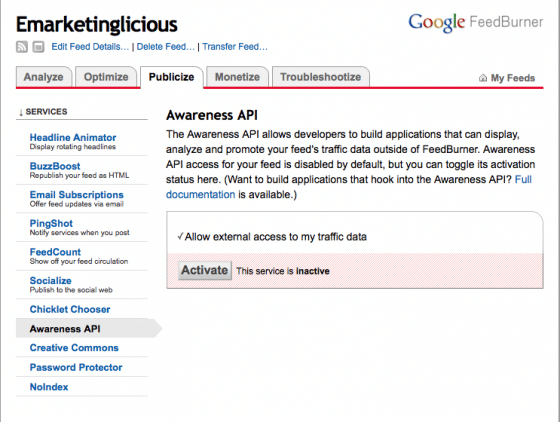This screenshot has width=560, height=422.
Task: Follow the Full documentation link
Action: (200, 195)
